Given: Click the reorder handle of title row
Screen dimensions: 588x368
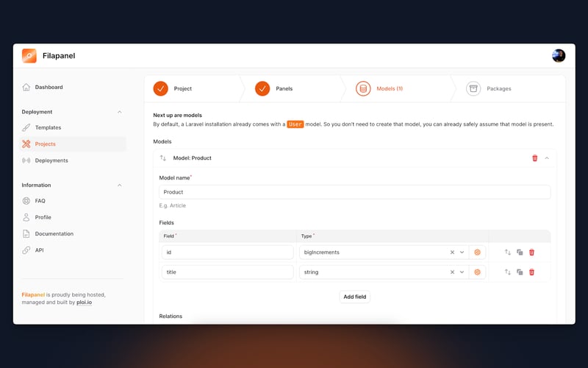Looking at the screenshot, I should coord(507,272).
